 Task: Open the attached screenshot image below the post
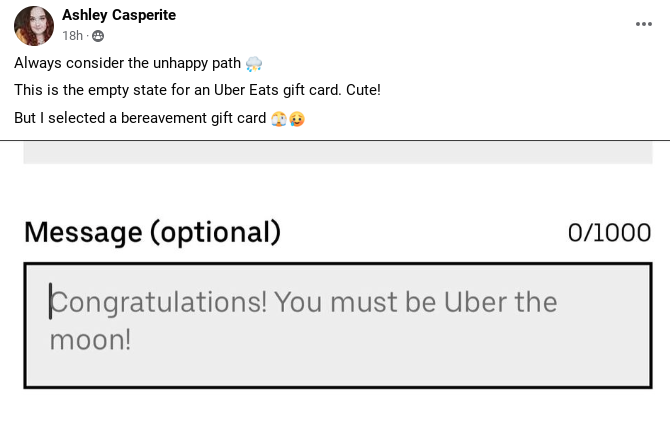335,283
